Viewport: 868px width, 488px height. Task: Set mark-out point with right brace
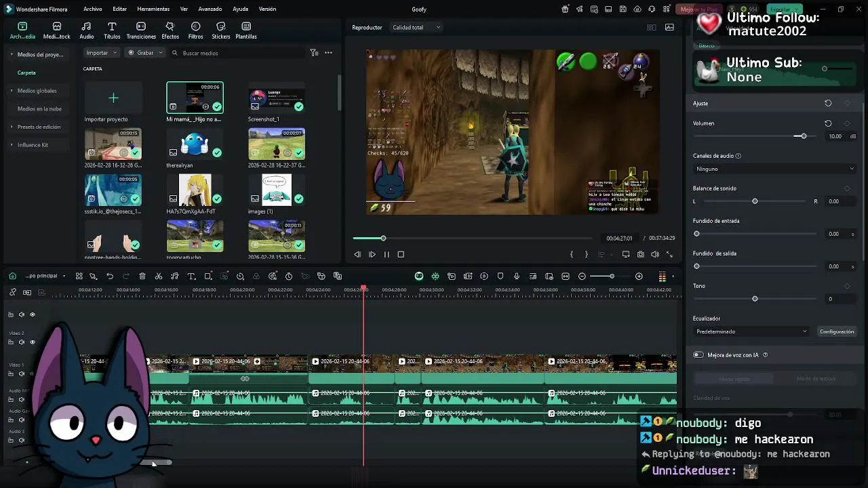[586, 254]
